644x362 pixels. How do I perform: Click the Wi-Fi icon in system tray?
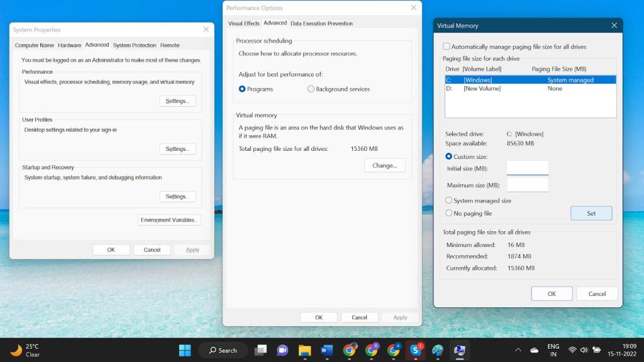[572, 350]
